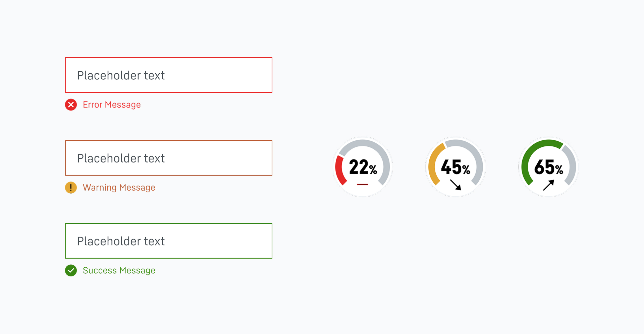This screenshot has height=334, width=644.
Task: Focus the warning-state placeholder input field
Action: 168,158
